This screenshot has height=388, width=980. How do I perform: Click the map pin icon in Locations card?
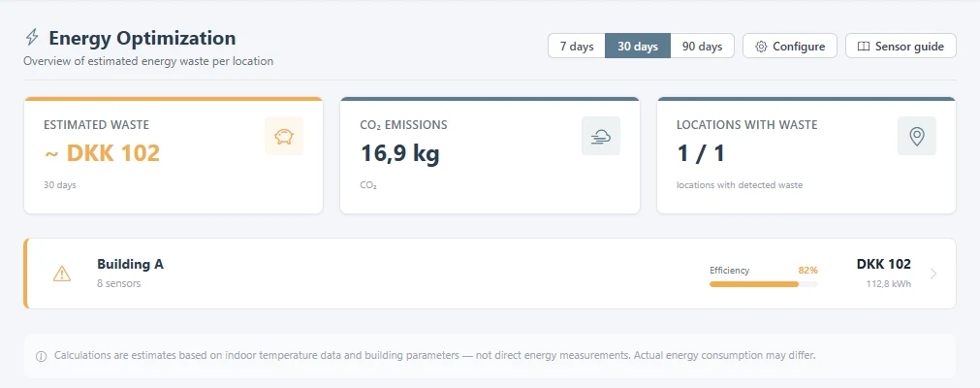tap(917, 136)
